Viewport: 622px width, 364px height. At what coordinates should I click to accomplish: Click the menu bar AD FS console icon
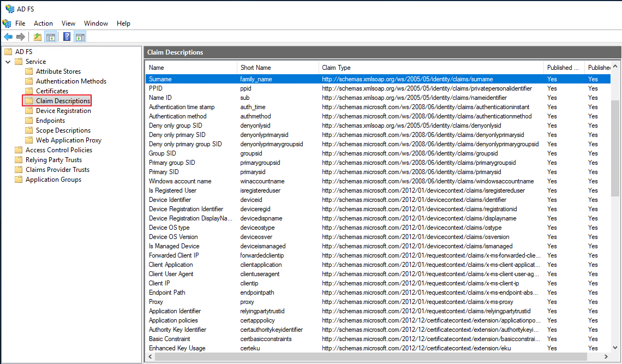pyautogui.click(x=7, y=23)
